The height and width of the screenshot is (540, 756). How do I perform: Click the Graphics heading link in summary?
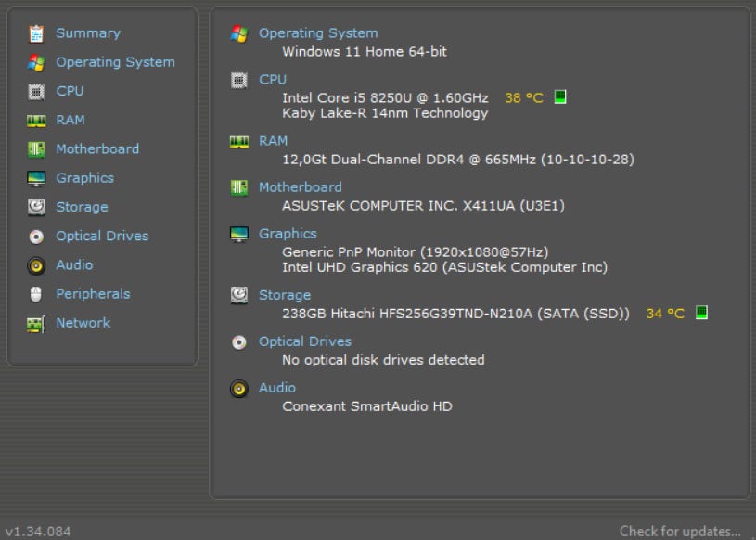[288, 234]
